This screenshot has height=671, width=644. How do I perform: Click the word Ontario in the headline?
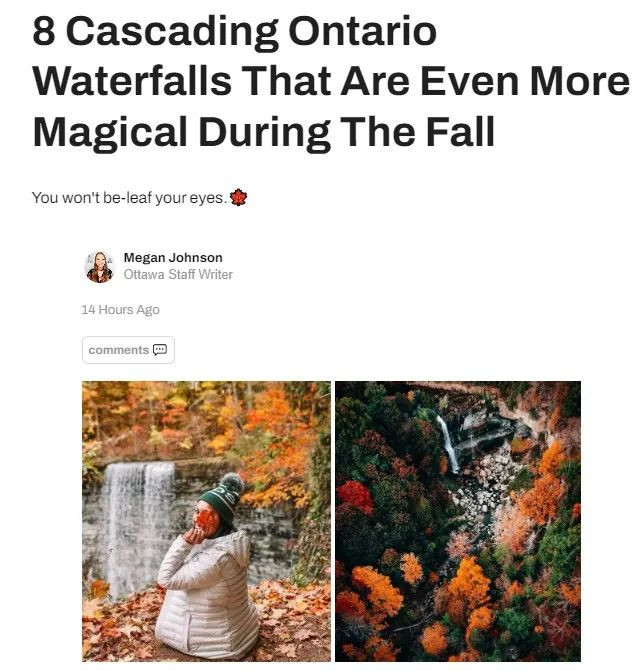pyautogui.click(x=362, y=31)
